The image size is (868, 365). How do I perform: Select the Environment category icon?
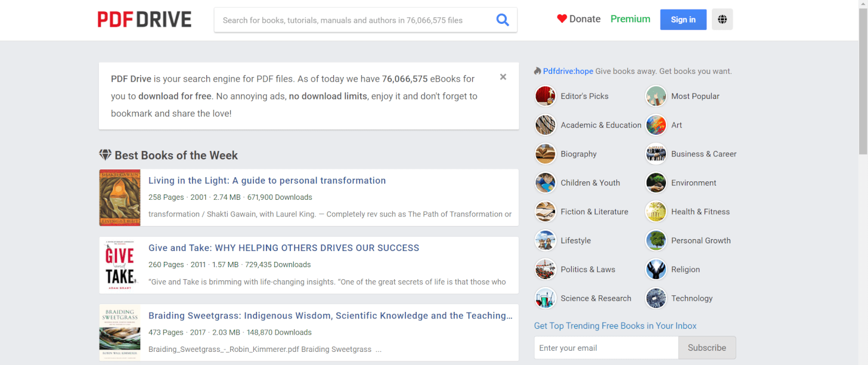click(x=656, y=182)
